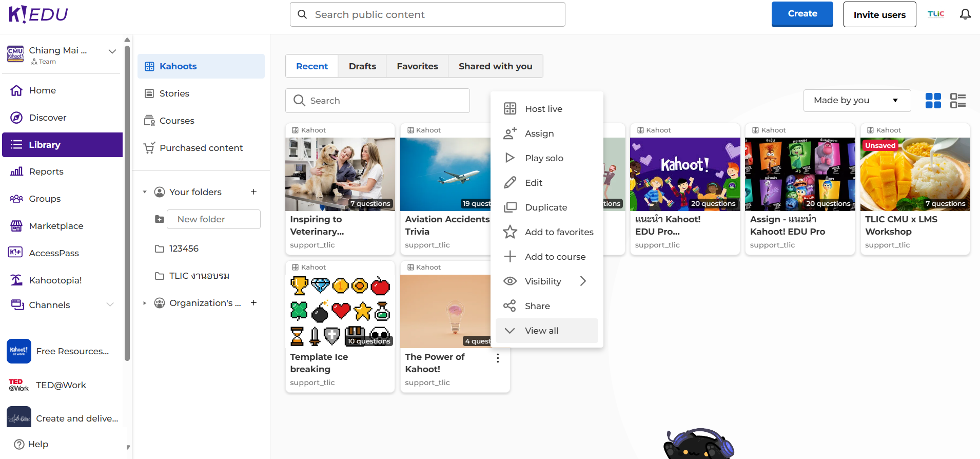Expand the Chiang Mai team switcher
The image size is (980, 459).
[112, 51]
